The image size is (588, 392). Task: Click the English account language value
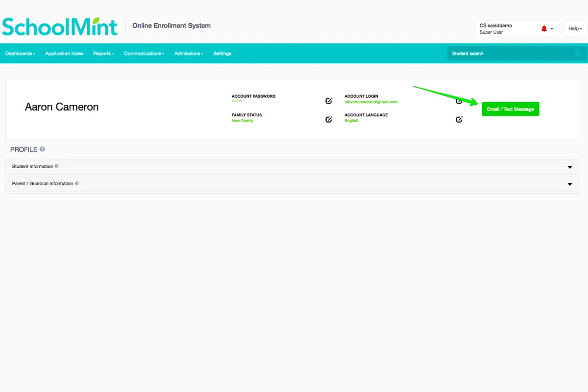351,121
